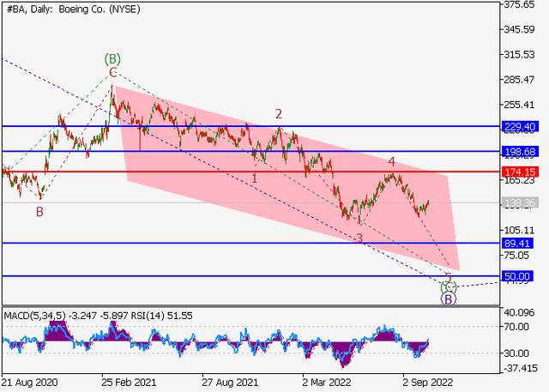
Task: Select wave label 1 in the channel
Action: pos(255,178)
